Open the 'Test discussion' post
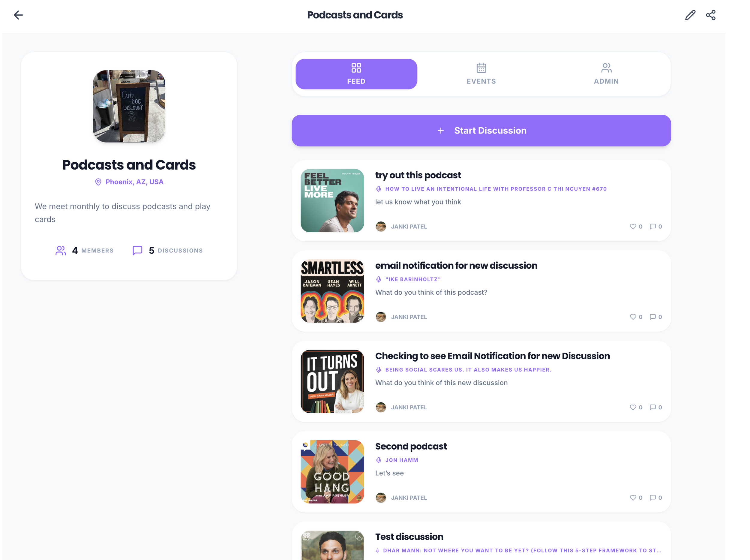750x560 pixels. coord(409,537)
